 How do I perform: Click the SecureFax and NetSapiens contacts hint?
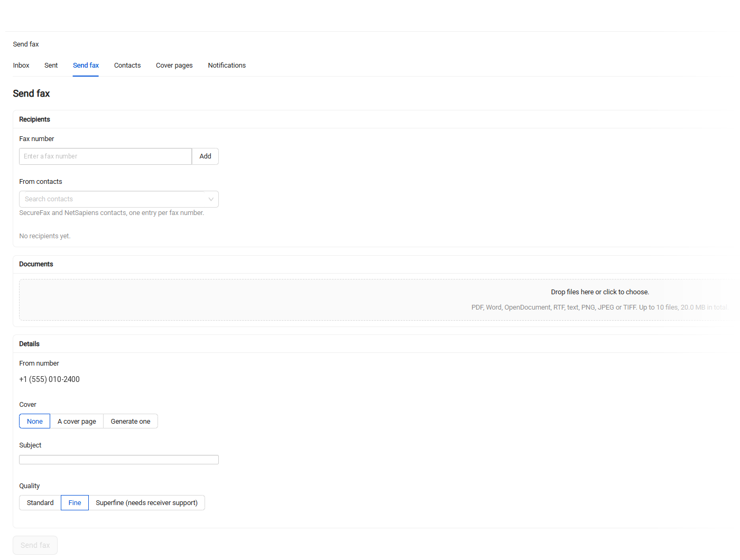(x=112, y=213)
